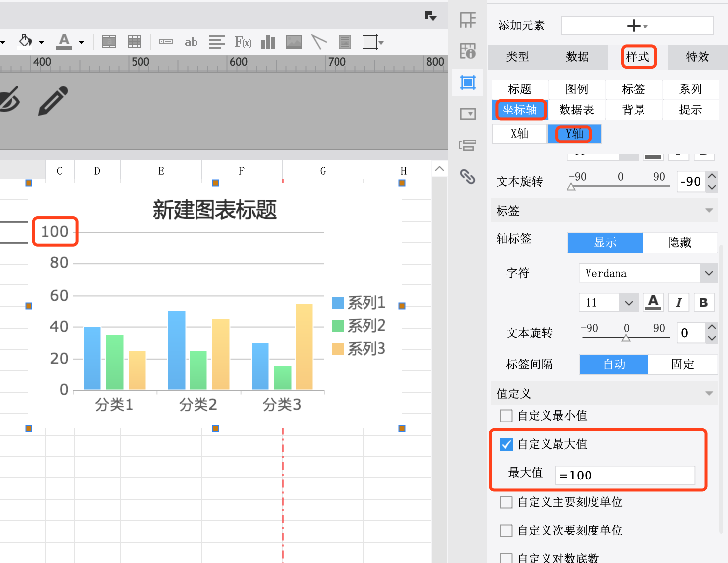728x563 pixels.
Task: Select the 坐标轴 style section
Action: pos(520,110)
